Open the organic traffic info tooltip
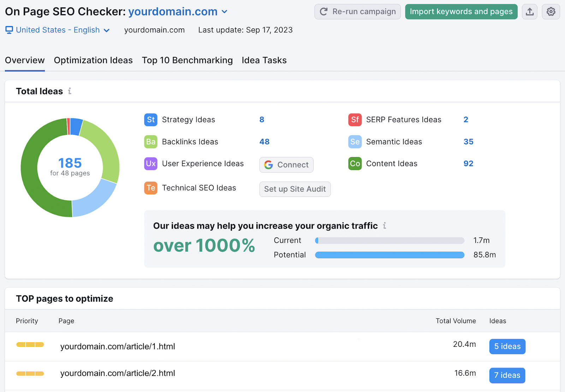Screen dimensions: 565x392 coord(385,225)
